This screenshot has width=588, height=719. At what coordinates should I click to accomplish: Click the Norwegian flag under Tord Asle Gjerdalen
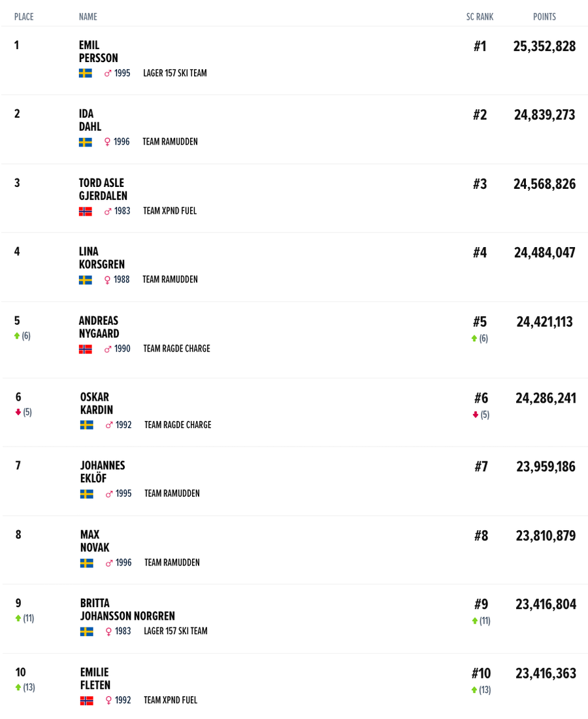click(85, 211)
